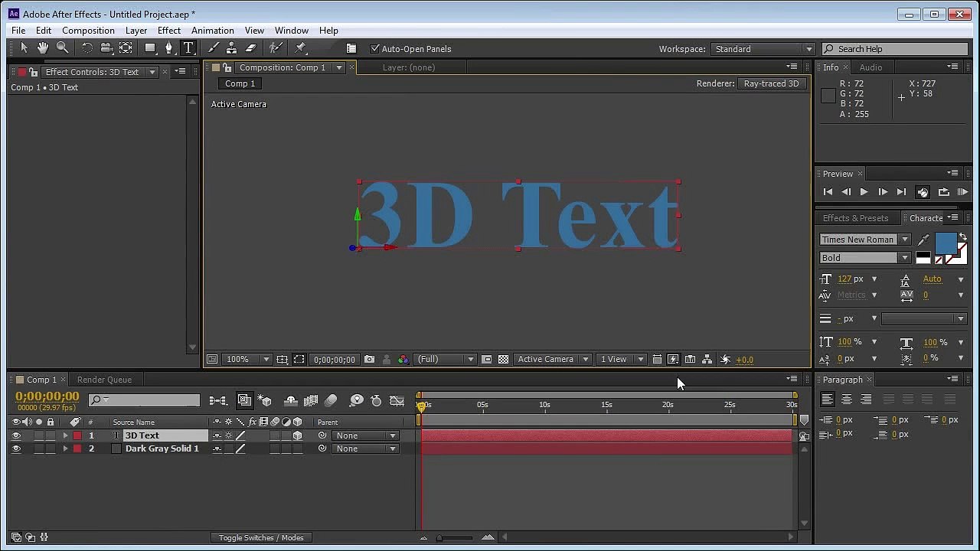Viewport: 980px width, 551px height.
Task: Select the Clone Stamp tool
Action: click(x=231, y=48)
